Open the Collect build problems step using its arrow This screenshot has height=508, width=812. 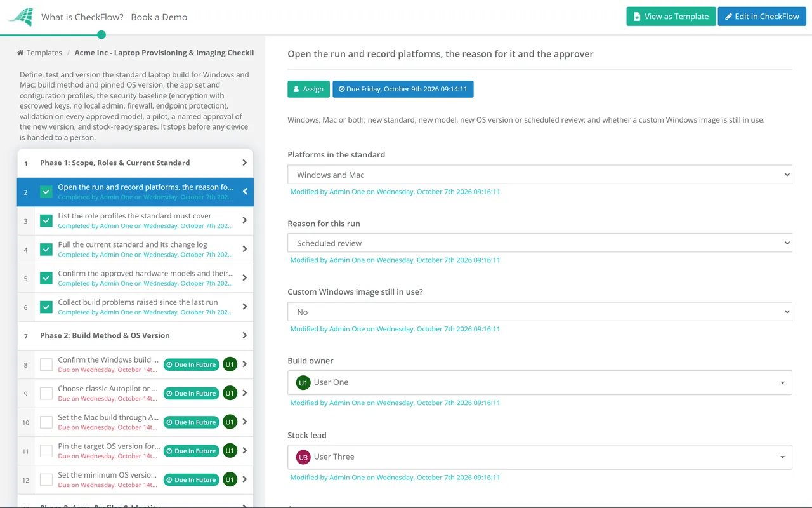click(245, 307)
